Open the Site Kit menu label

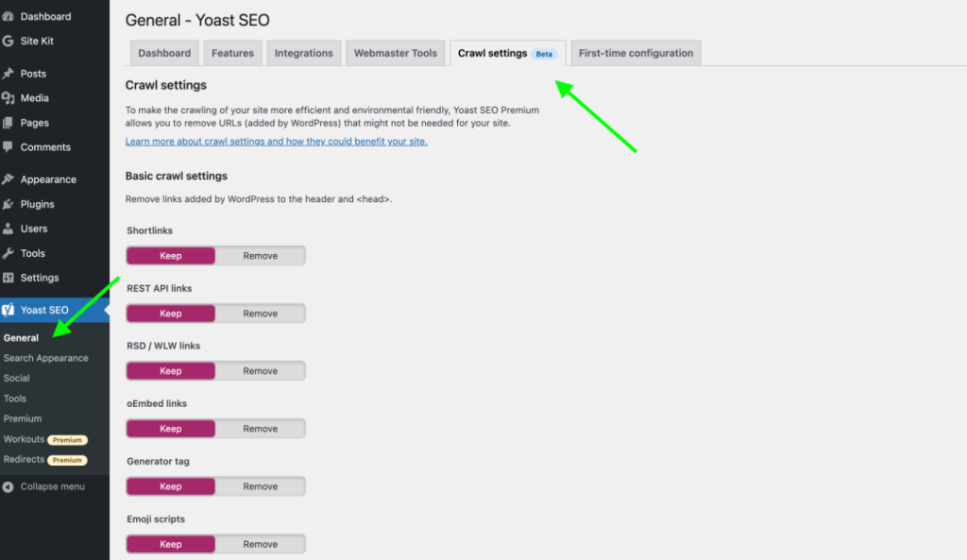[37, 41]
